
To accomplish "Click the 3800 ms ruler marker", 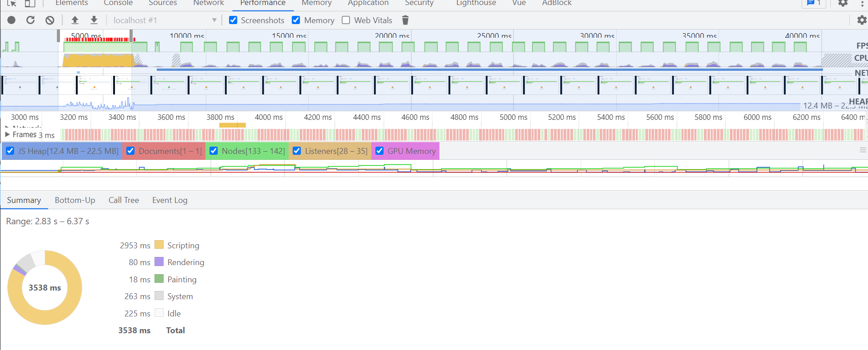I will pos(220,117).
